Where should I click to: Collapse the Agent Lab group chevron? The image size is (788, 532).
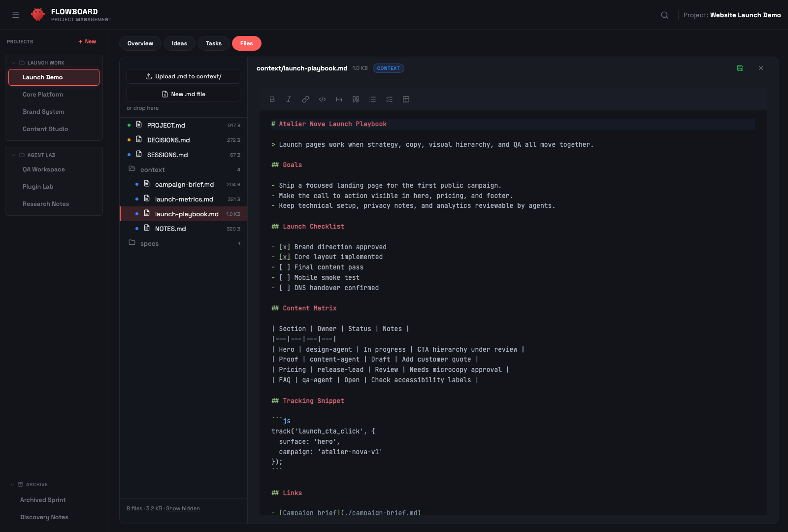point(14,155)
